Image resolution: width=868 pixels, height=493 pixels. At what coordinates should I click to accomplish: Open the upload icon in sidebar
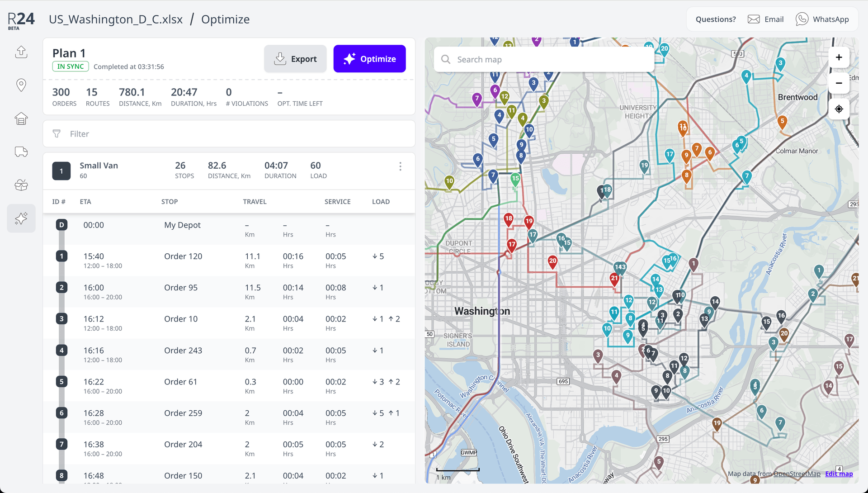pos(21,52)
